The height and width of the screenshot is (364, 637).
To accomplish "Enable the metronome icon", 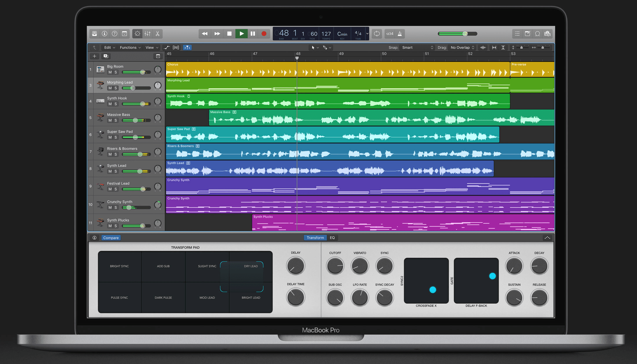I will click(400, 34).
